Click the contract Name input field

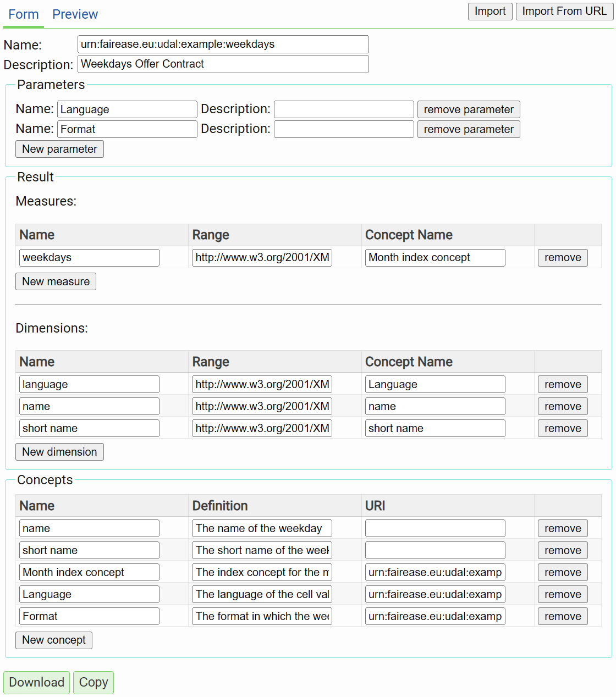[x=223, y=45]
